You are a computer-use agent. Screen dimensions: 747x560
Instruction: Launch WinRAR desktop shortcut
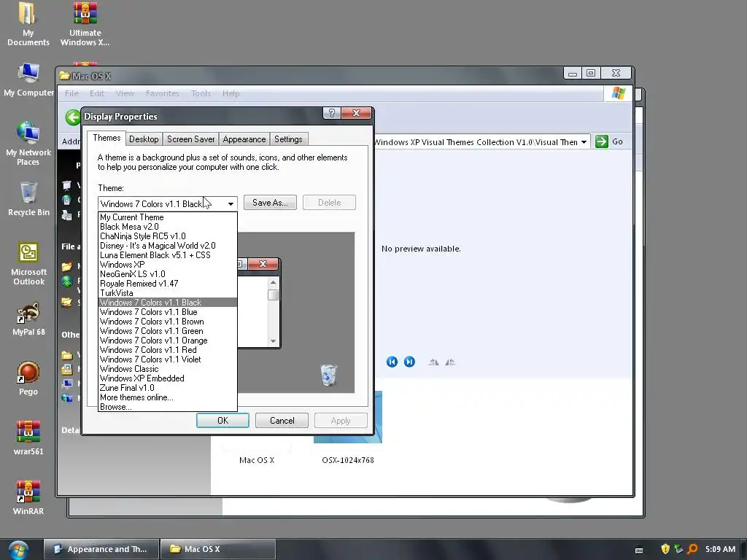point(28,497)
